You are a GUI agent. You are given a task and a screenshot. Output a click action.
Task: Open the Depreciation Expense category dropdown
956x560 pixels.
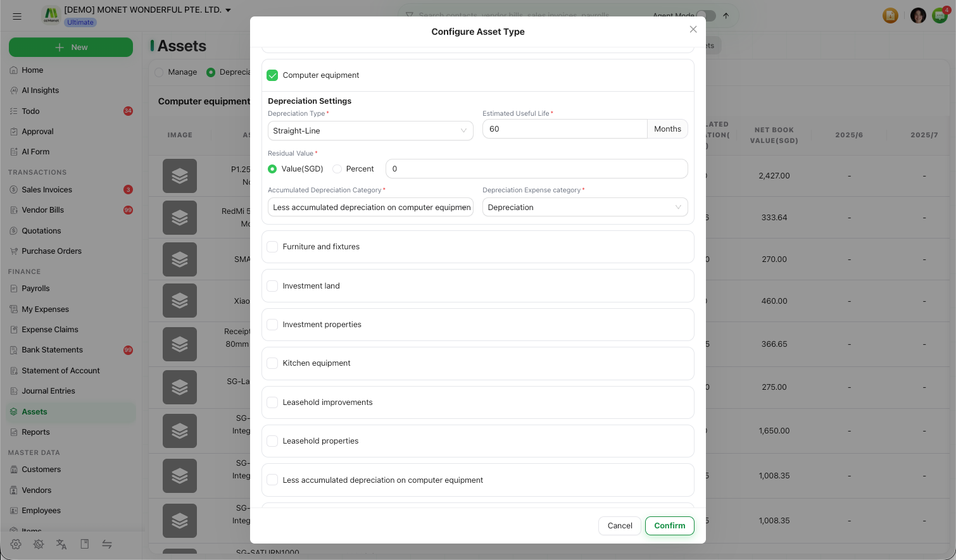pyautogui.click(x=585, y=208)
